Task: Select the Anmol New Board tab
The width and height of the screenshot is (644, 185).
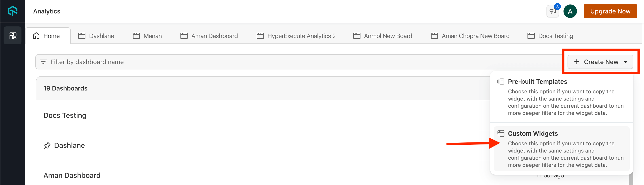Action: click(383, 36)
